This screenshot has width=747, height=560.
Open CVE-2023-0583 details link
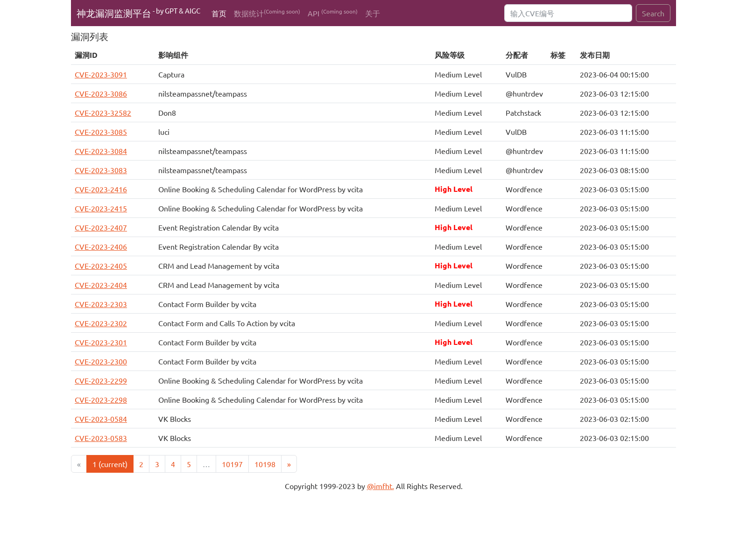tap(101, 438)
